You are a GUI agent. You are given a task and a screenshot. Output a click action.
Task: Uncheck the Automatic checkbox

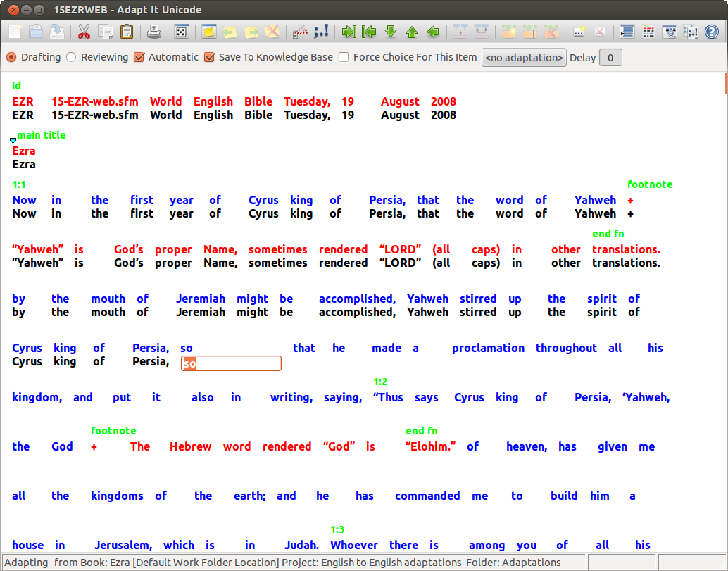point(139,57)
